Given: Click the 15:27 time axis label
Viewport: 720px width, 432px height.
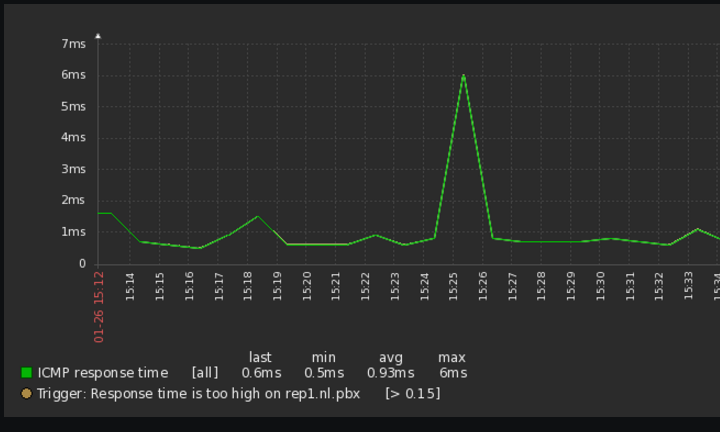Looking at the screenshot, I should click(512, 286).
